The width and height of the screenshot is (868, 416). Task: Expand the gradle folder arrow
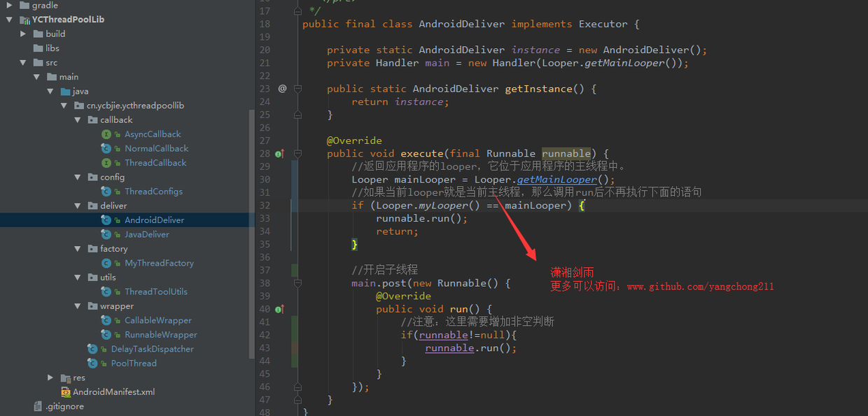tap(9, 6)
